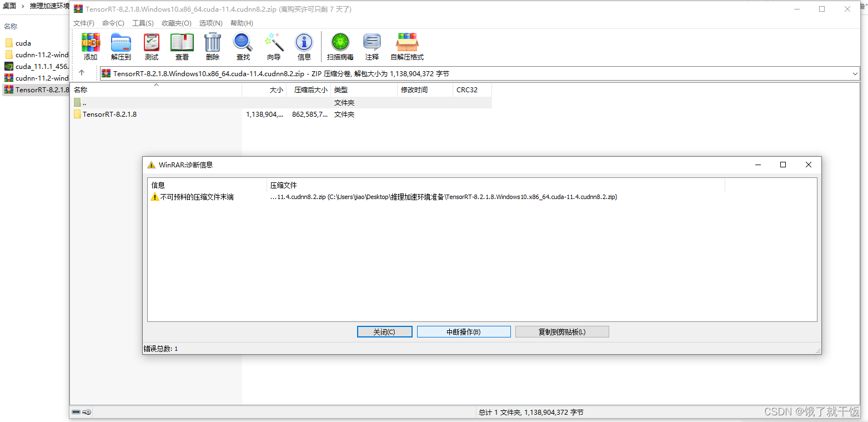Click the 复制到剪贴板(L) button
The width and height of the screenshot is (868, 422).
[562, 332]
